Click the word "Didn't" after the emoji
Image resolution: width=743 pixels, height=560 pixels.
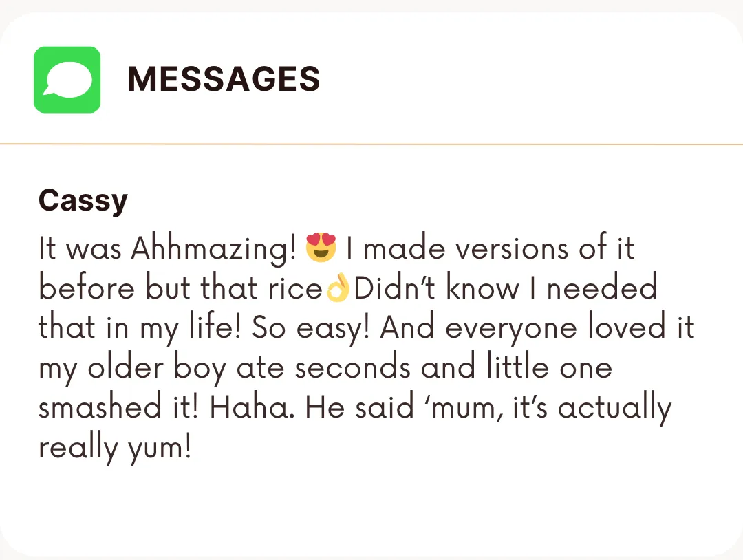tap(395, 289)
